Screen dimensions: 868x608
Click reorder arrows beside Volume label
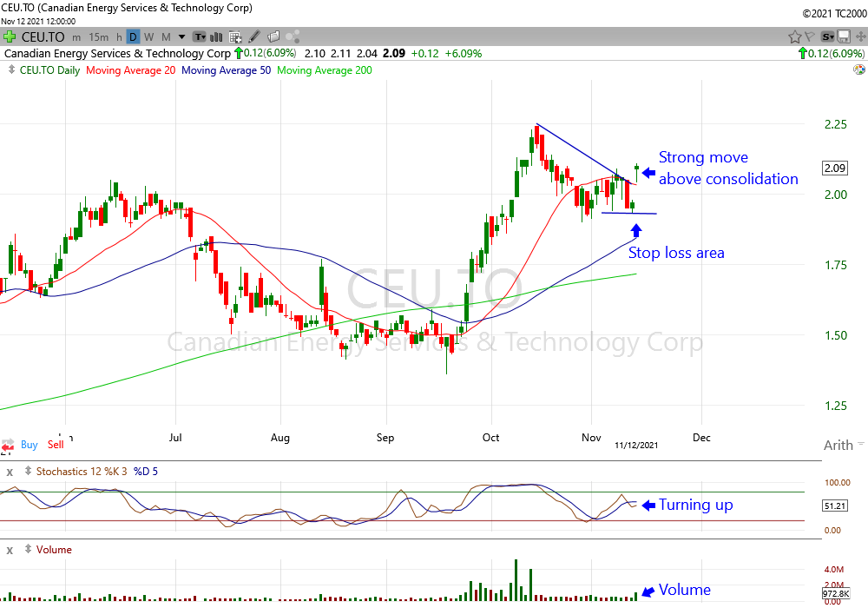tap(28, 549)
